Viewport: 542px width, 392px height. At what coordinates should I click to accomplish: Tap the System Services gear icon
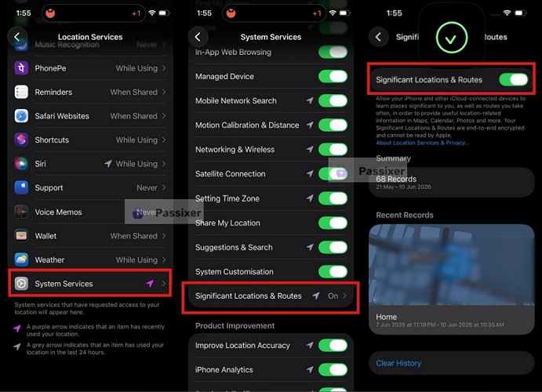click(x=21, y=284)
